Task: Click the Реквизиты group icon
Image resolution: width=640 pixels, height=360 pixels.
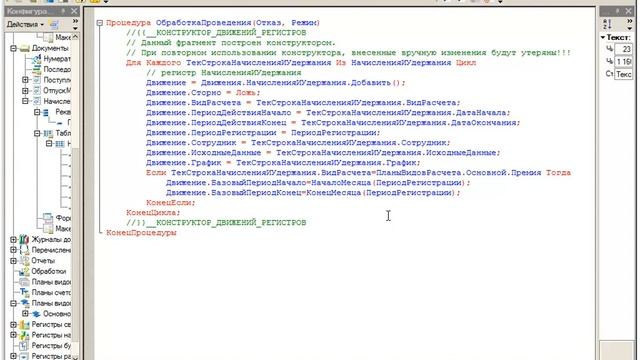Action: pos(46,112)
